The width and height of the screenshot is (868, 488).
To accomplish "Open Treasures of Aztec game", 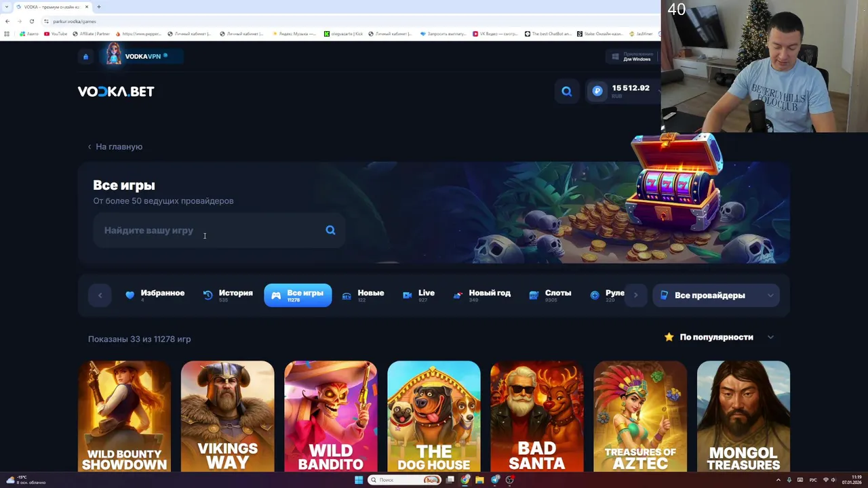I will (640, 416).
